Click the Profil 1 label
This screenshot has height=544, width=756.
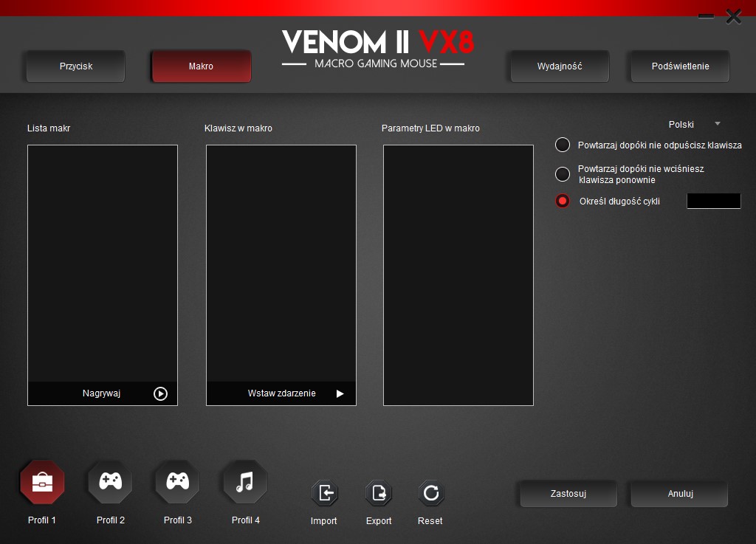tap(42, 520)
